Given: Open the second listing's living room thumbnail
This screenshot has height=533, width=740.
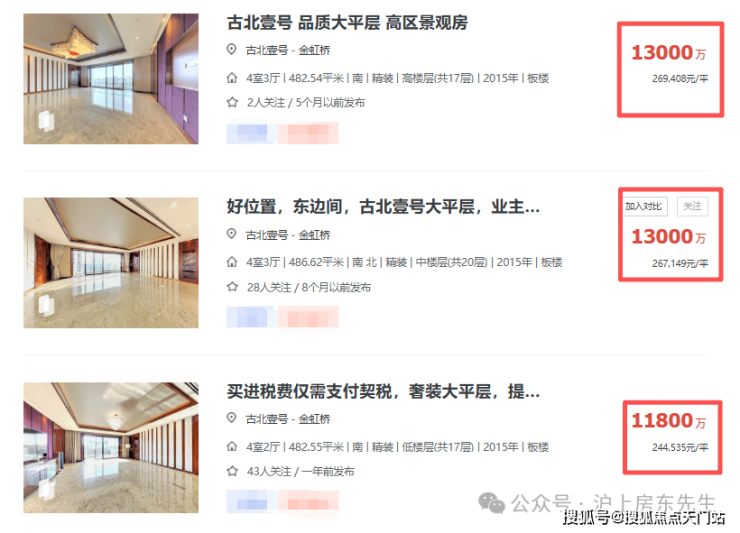Looking at the screenshot, I should coord(111,262).
